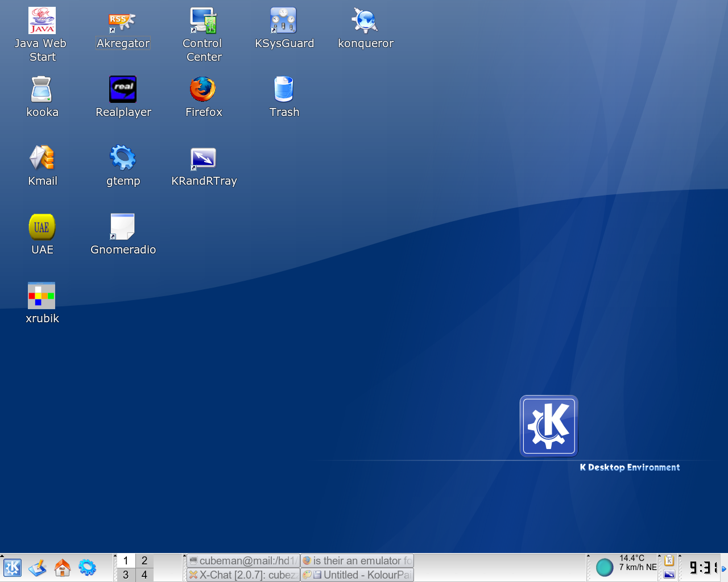Click the 14.4°C weather reading
The height and width of the screenshot is (582, 728).
pos(632,558)
